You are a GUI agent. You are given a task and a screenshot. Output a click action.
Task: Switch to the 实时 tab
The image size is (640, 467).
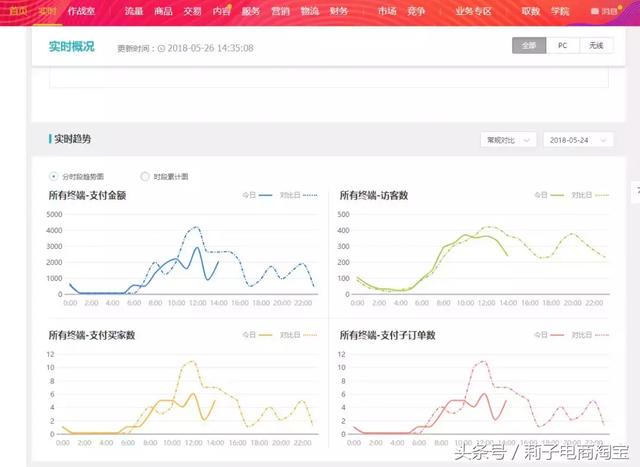(47, 11)
